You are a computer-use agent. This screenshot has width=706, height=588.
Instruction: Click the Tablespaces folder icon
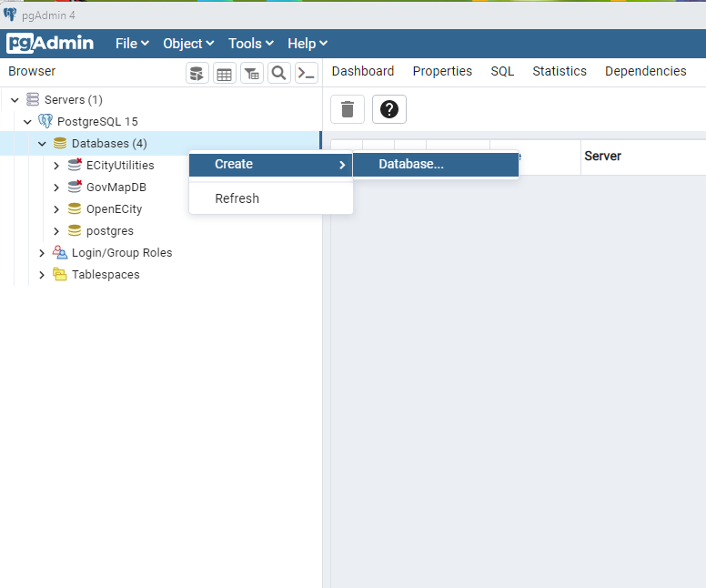click(x=60, y=274)
